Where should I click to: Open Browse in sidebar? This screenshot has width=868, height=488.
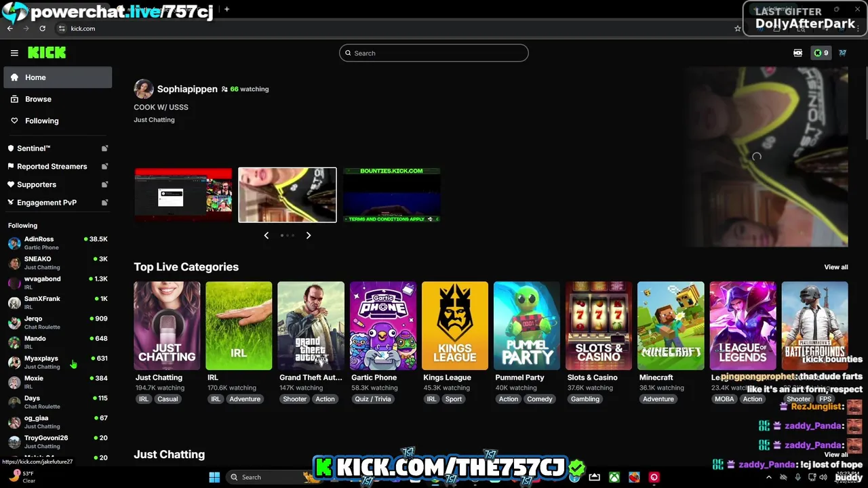(x=58, y=99)
